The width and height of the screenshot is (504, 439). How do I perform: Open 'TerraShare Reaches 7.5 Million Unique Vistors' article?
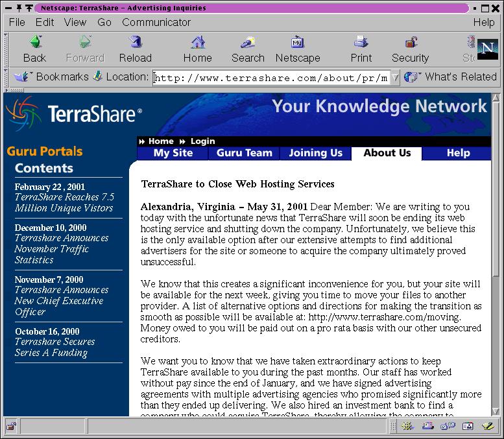pos(64,202)
